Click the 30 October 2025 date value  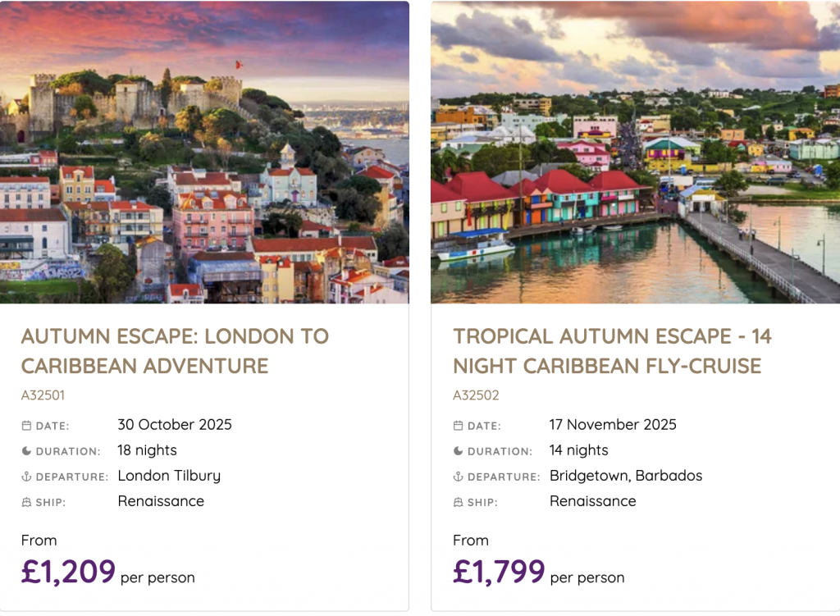[x=175, y=425]
